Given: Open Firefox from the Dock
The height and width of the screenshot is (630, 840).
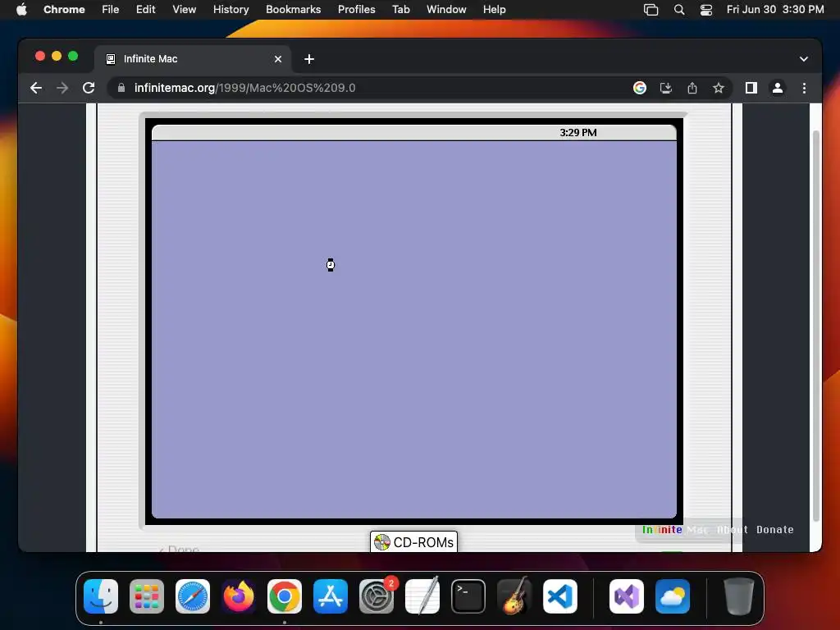Looking at the screenshot, I should (x=239, y=596).
